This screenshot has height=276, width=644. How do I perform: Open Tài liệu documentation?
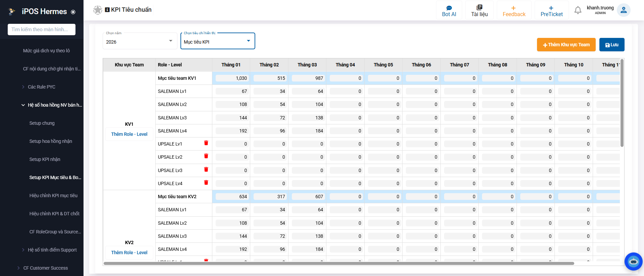479,11
